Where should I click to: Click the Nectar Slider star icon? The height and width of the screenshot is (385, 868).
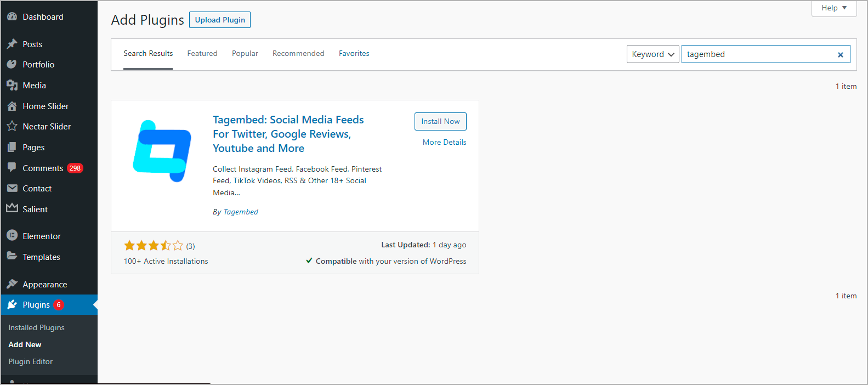12,126
